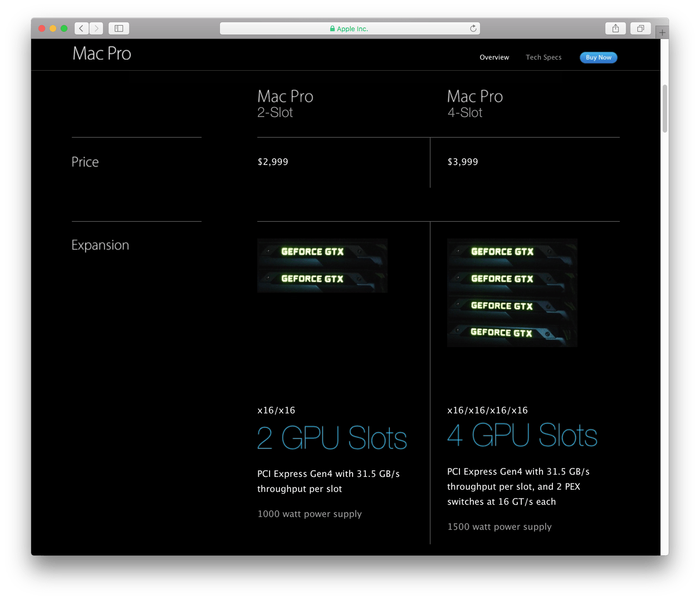This screenshot has height=600, width=700.
Task: Select the Overview navigation item
Action: [494, 57]
